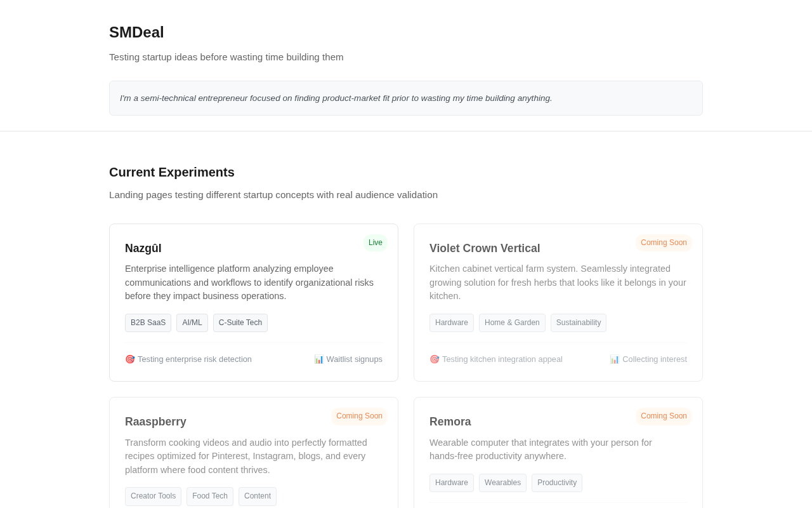
Task: Open the Remora experiment heading
Action: pyautogui.click(x=450, y=422)
